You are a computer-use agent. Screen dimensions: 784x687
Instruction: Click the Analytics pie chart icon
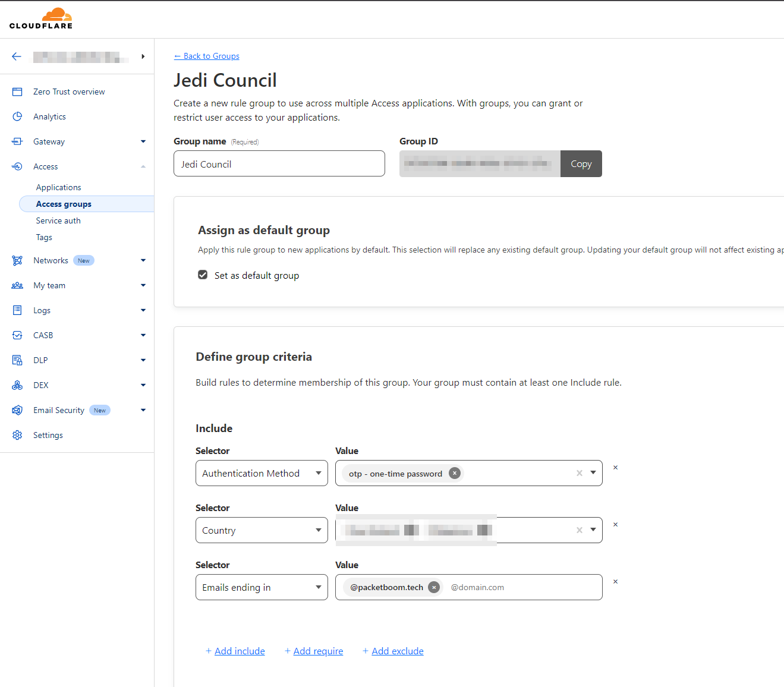coord(17,117)
